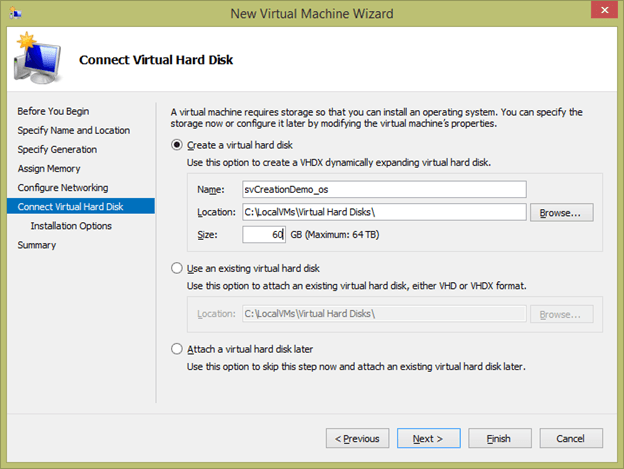
Task: Switch to the Assign Memory step
Action: (x=49, y=168)
